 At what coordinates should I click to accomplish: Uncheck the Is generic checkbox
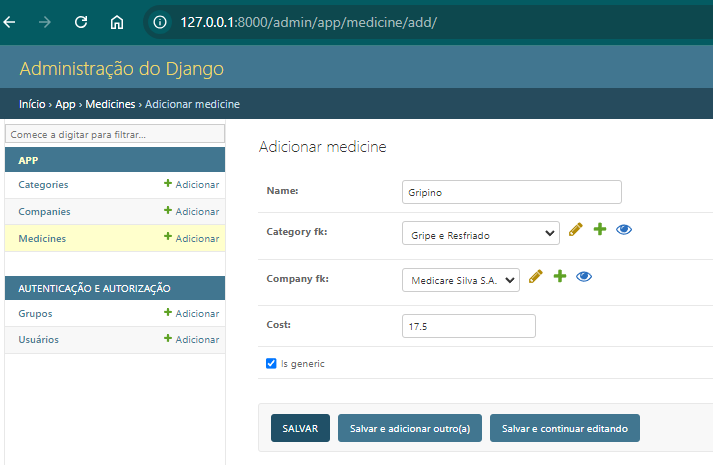(x=271, y=363)
